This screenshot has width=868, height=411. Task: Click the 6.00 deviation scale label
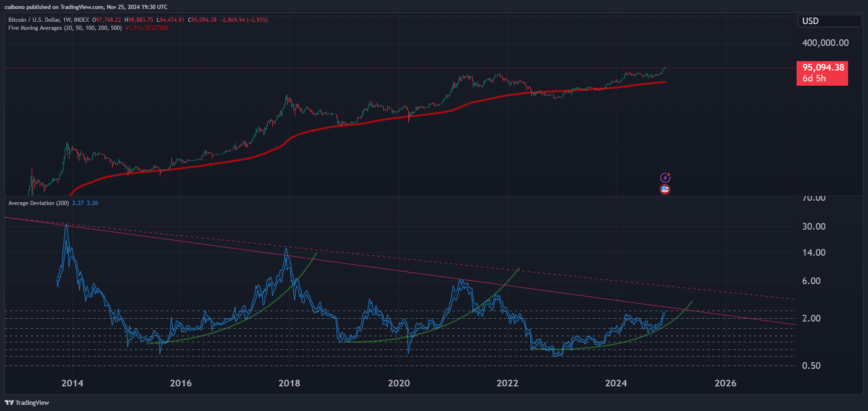click(x=811, y=281)
